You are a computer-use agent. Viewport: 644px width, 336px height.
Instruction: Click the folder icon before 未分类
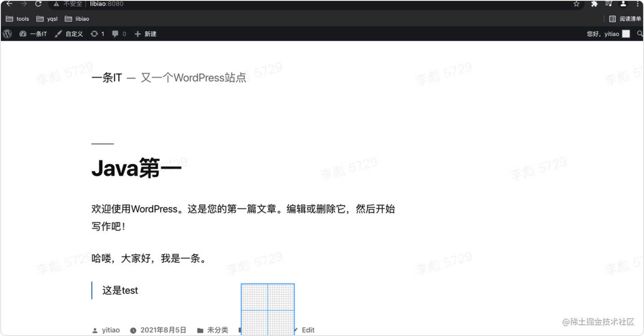[200, 331]
